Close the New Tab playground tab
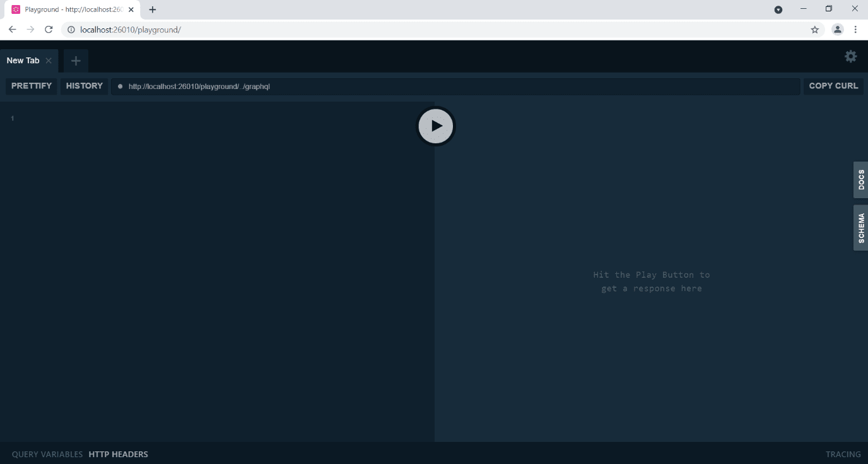The width and height of the screenshot is (868, 464). tap(49, 61)
